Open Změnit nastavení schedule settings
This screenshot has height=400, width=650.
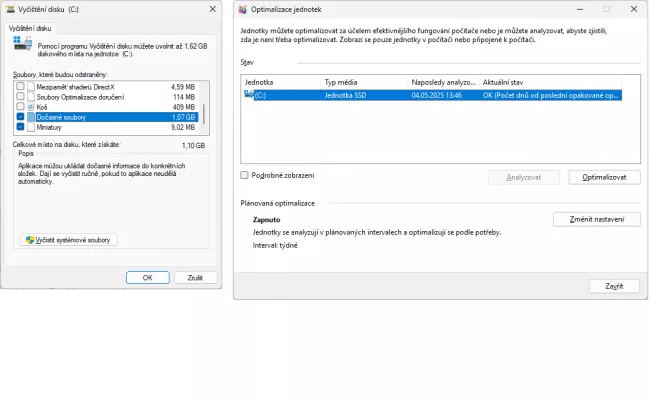[x=595, y=219]
